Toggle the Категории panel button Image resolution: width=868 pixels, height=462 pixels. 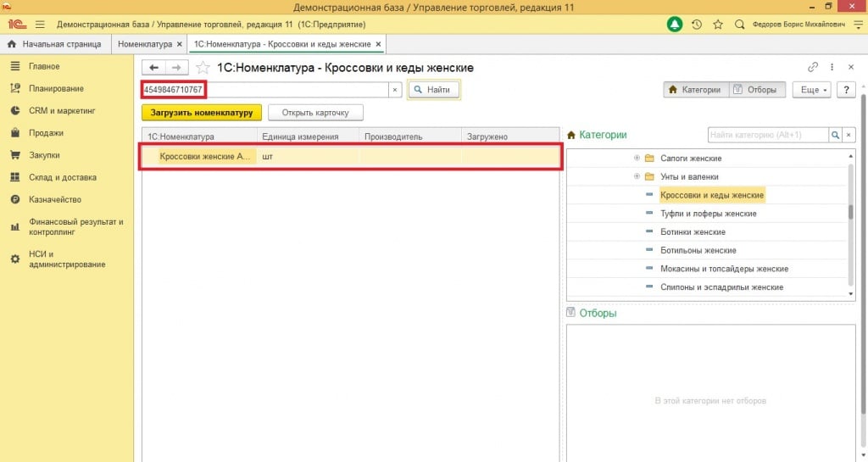(695, 90)
